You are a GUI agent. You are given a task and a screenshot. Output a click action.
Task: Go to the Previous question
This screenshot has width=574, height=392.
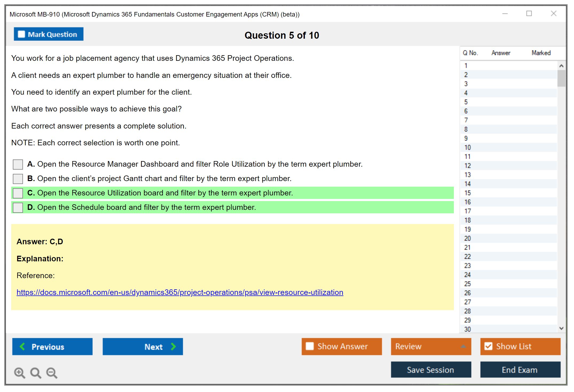pos(52,346)
